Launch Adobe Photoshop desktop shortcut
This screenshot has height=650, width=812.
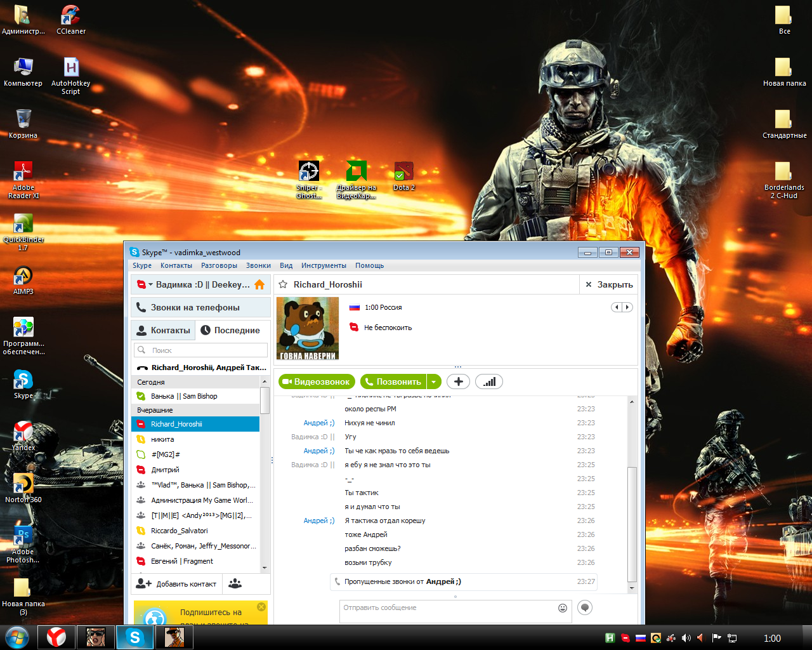point(23,544)
